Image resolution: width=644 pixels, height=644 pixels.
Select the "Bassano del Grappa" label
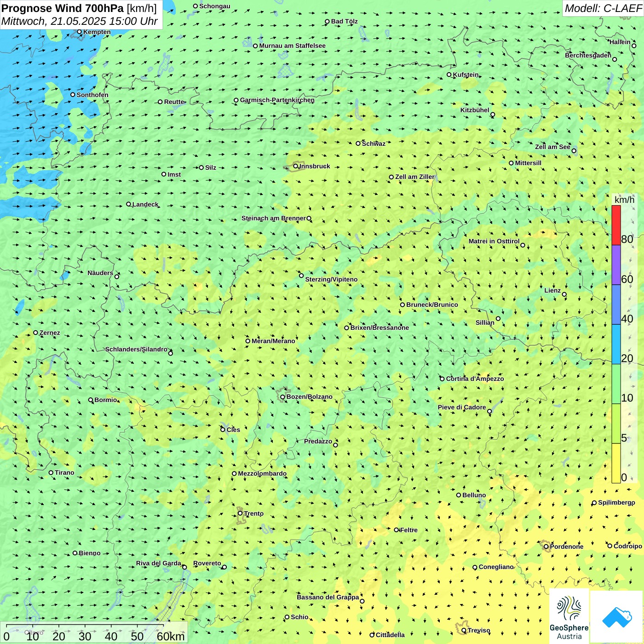click(328, 597)
